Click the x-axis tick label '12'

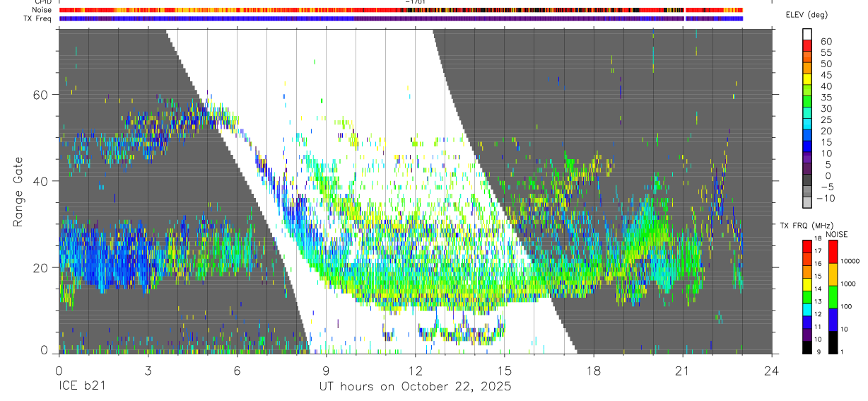click(416, 370)
